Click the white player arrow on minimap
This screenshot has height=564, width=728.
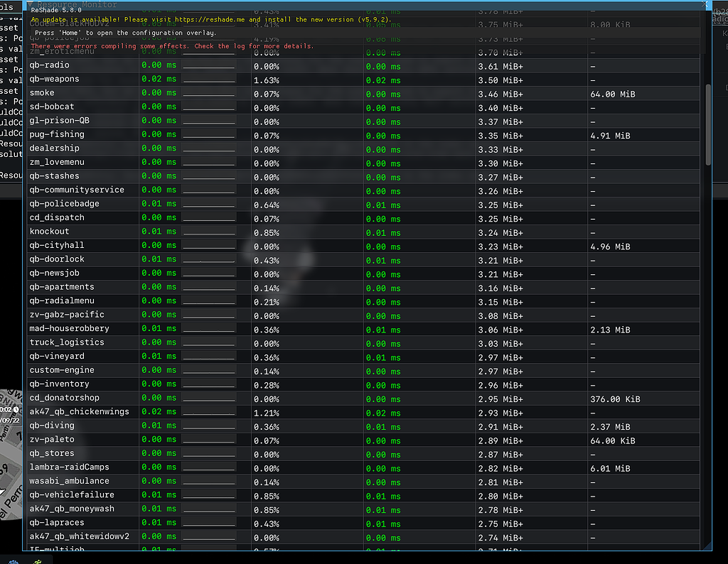pos(4,492)
